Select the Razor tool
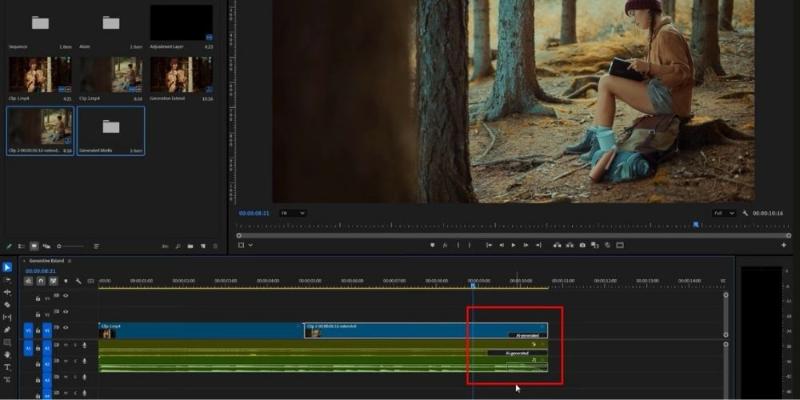The image size is (800, 400). (8, 304)
